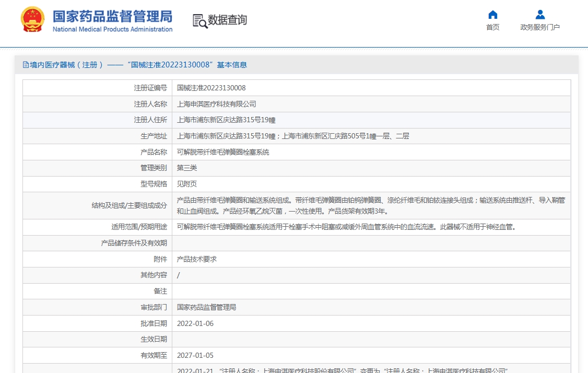Screen dimensions: 588x373
Task: Select the 适用范围/预期用途 label
Action: click(x=139, y=227)
